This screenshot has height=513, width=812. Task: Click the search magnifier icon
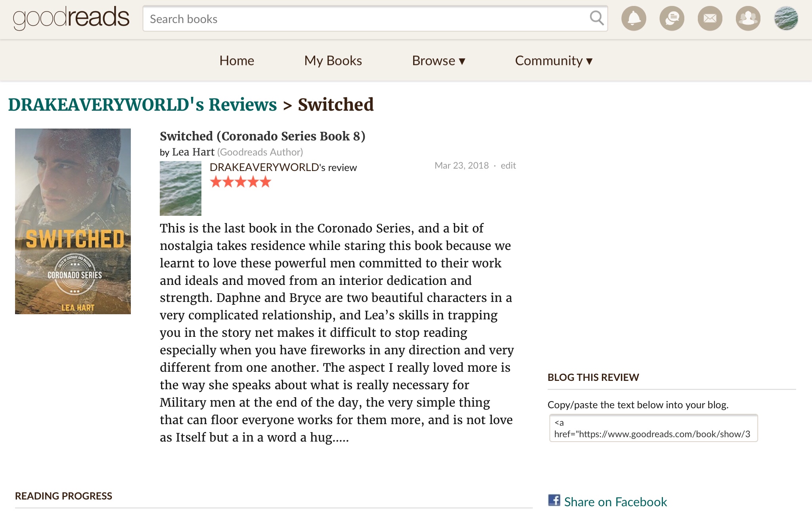596,18
